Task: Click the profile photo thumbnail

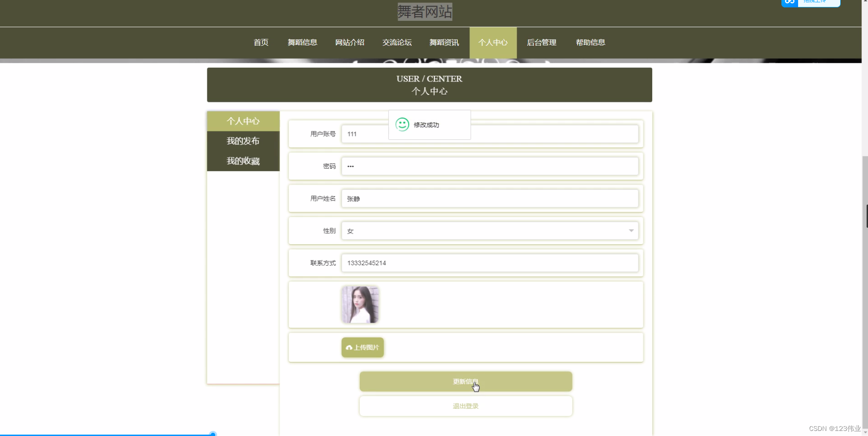Action: 361,304
